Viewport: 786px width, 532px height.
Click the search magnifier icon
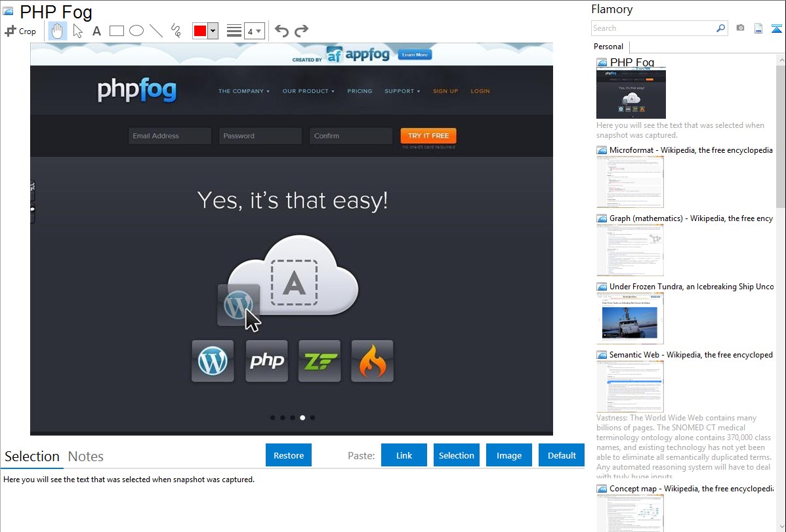(x=720, y=28)
